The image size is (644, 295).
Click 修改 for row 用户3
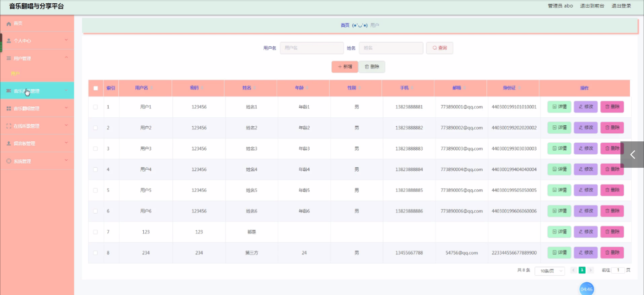(x=586, y=148)
